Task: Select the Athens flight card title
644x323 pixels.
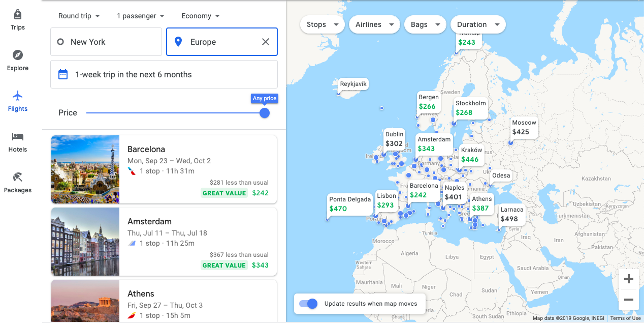Action: tap(141, 293)
